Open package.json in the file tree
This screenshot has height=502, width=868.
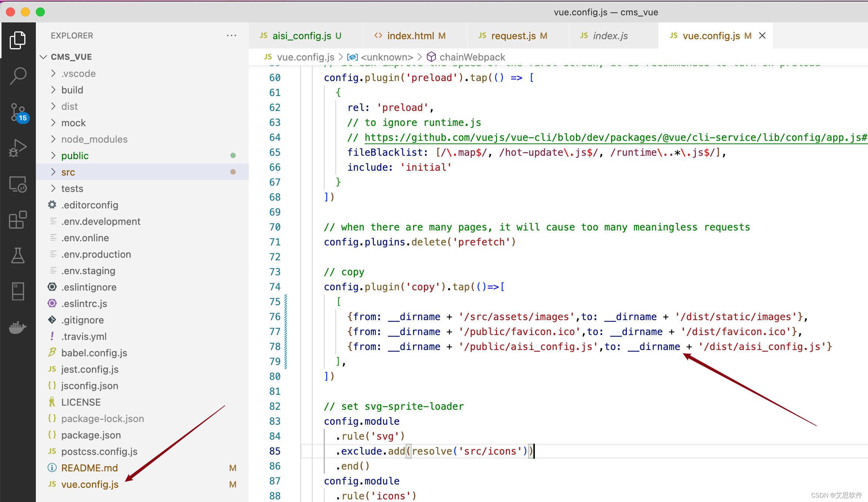91,435
